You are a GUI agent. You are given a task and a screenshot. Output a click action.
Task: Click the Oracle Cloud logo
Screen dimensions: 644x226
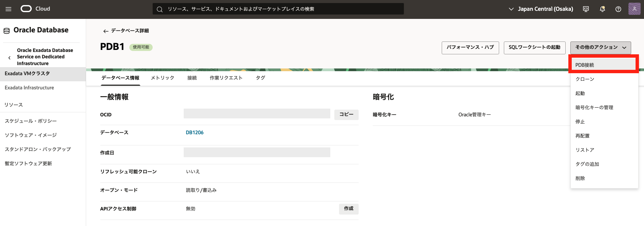click(x=35, y=9)
